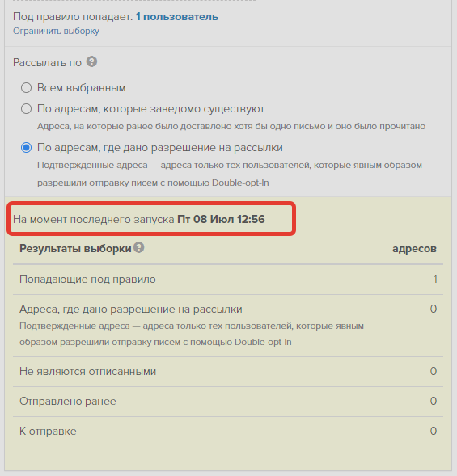Viewport: 457px width, 476px height.
Task: Click the Double-opt-In description under selected radio
Action: click(230, 174)
